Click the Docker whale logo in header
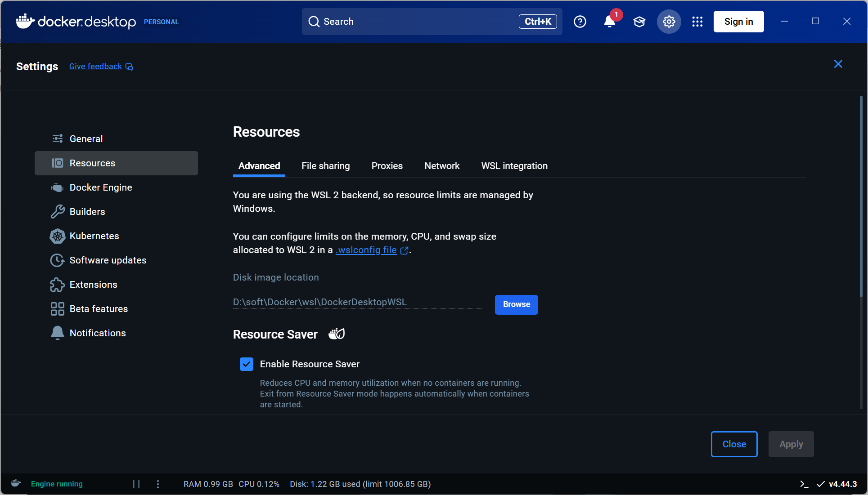The height and width of the screenshot is (495, 868). coord(25,21)
